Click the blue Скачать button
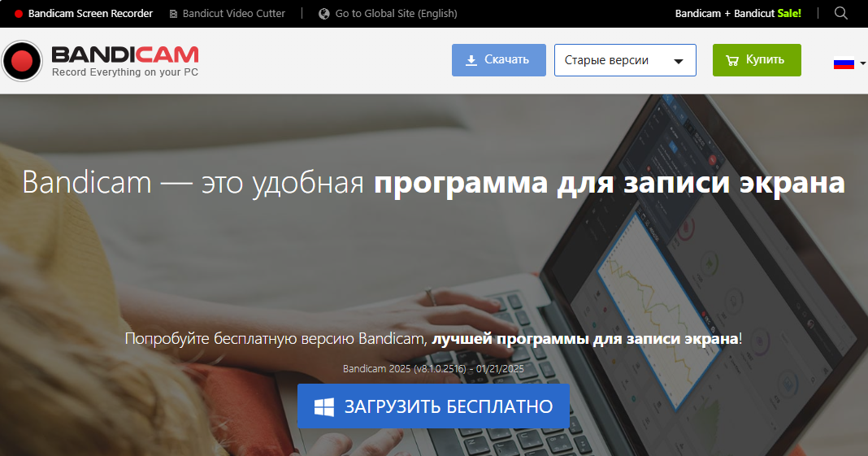Viewport: 868px width, 456px height. [499, 60]
